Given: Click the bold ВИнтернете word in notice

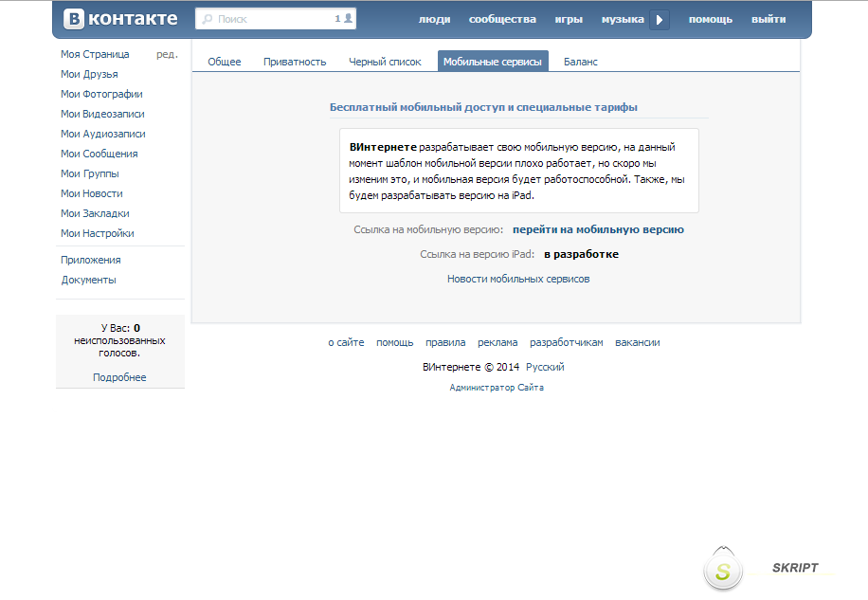Looking at the screenshot, I should click(383, 147).
